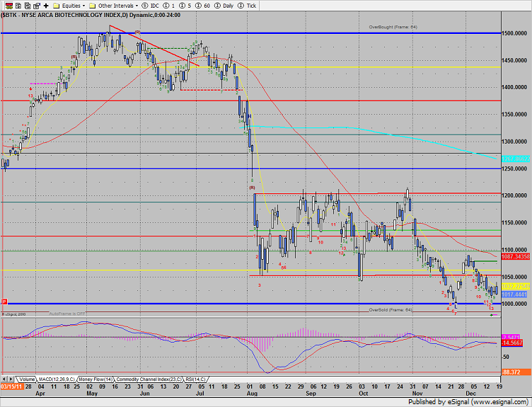Click the left tab scroll arrow
This screenshot has width=532, height=407.
(4, 379)
